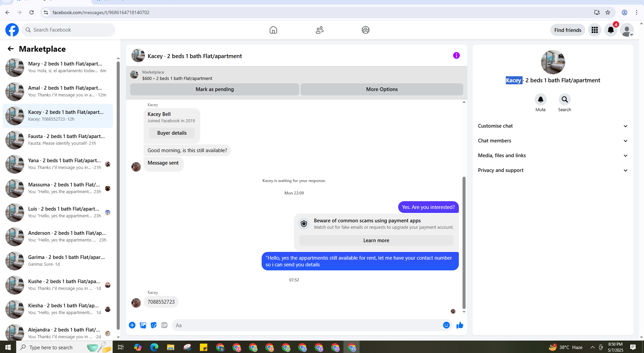Search in conversation magnifier icon

coord(565,99)
